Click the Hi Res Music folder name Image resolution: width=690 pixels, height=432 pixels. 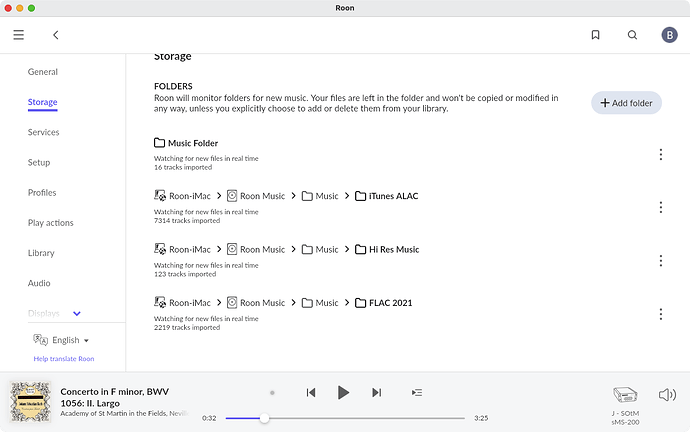pos(394,249)
